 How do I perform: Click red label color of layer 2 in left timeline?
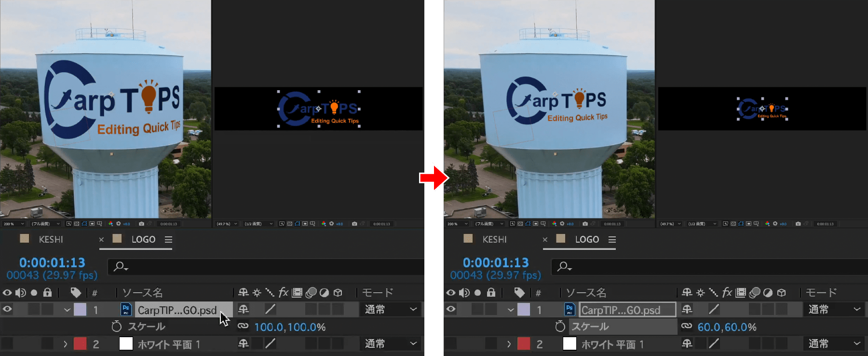coord(80,343)
